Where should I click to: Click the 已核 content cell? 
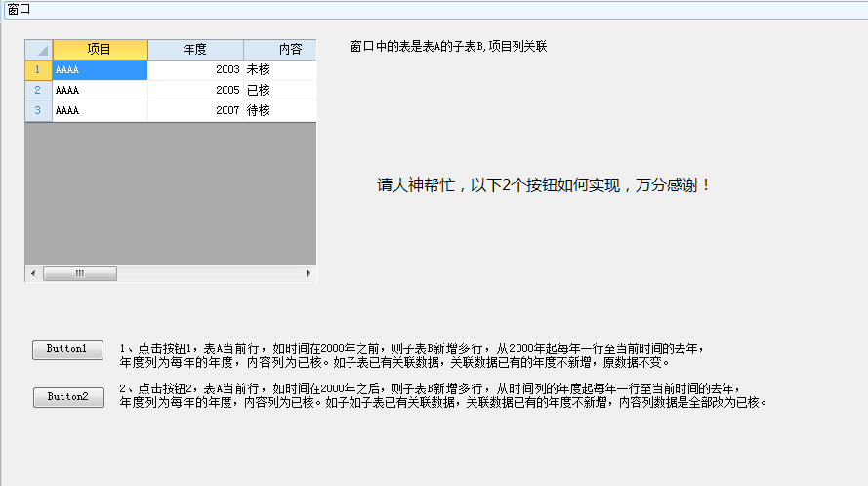click(280, 90)
